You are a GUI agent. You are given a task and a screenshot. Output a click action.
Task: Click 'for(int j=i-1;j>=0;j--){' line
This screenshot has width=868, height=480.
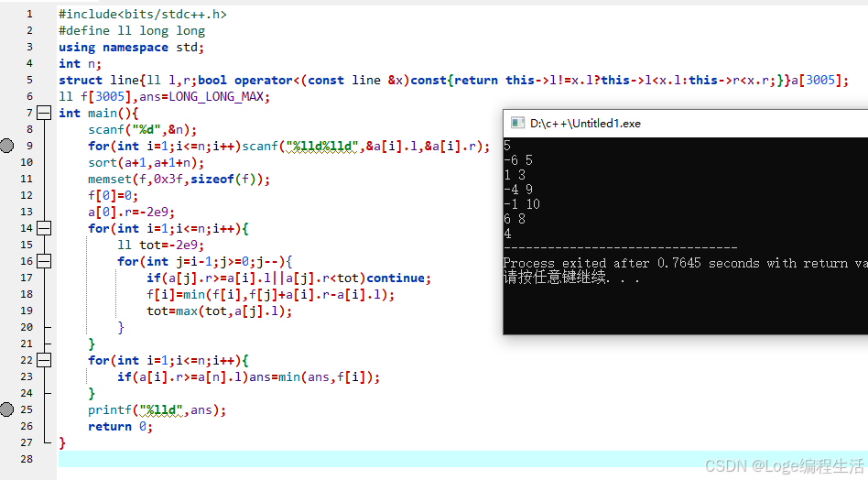[x=204, y=261]
